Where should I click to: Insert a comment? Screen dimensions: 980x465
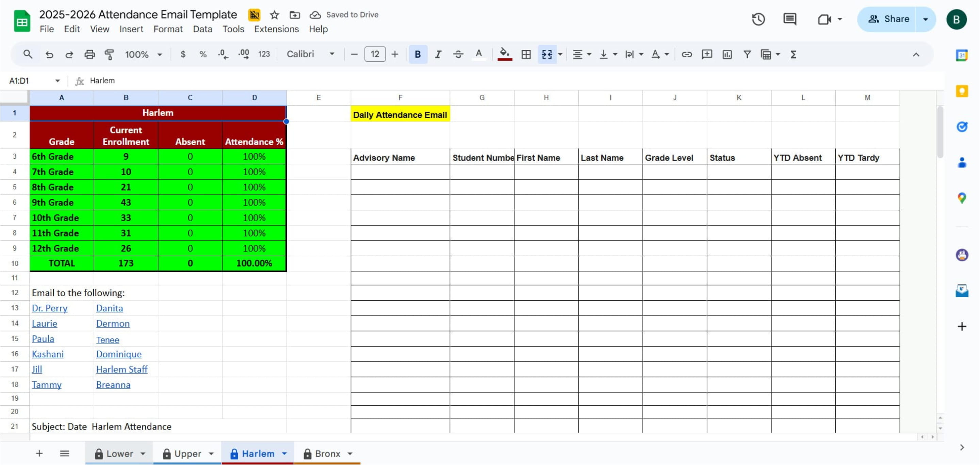point(707,54)
